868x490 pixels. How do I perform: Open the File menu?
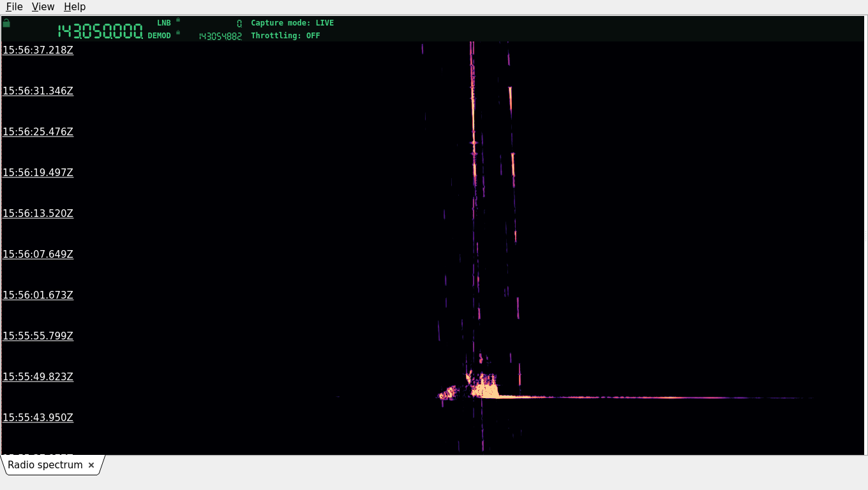click(x=14, y=6)
